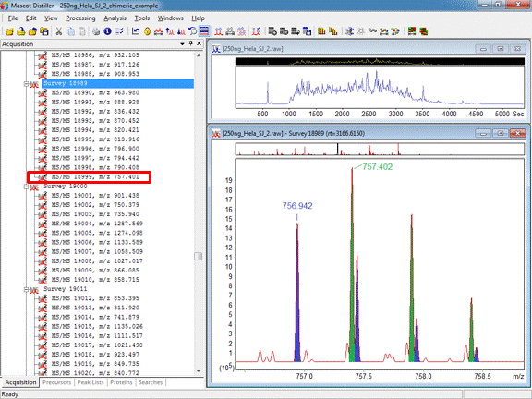
Task: Open the Tools menu
Action: coord(142,18)
